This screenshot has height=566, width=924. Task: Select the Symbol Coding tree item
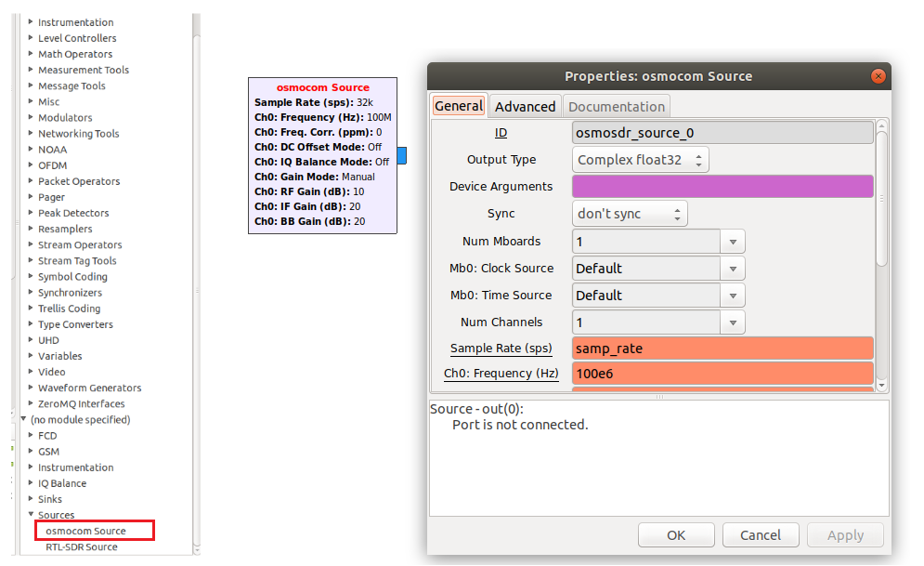[x=72, y=277]
